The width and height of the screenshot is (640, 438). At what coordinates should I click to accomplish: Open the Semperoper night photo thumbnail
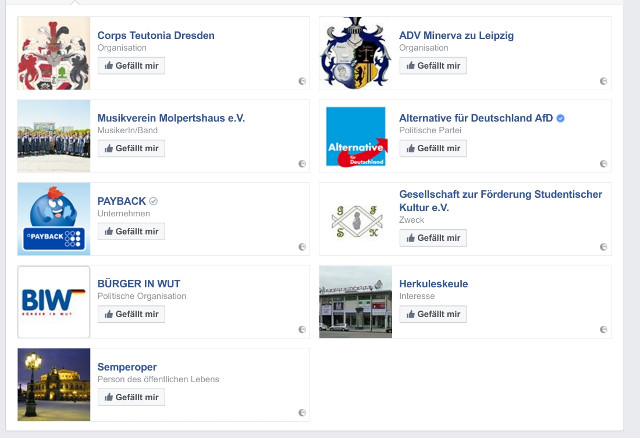pyautogui.click(x=54, y=385)
